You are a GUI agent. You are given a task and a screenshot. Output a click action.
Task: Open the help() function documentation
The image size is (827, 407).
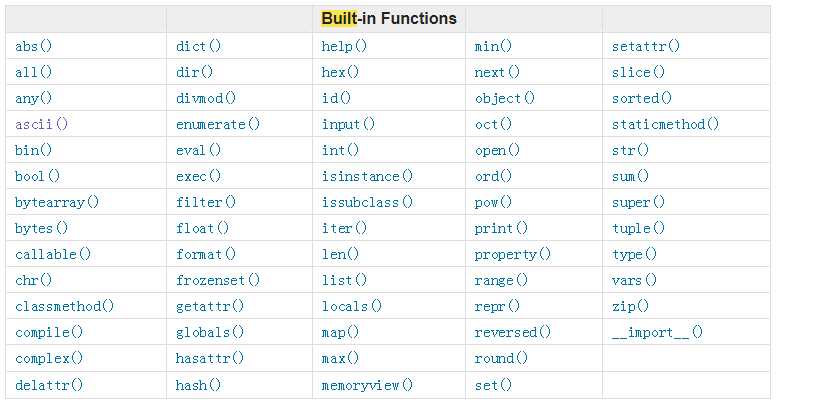344,46
